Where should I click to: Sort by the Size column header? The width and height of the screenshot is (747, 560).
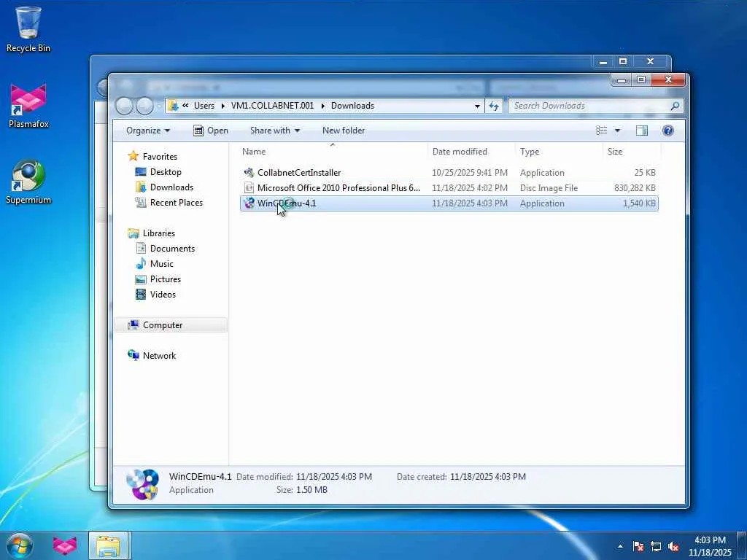tap(632, 152)
